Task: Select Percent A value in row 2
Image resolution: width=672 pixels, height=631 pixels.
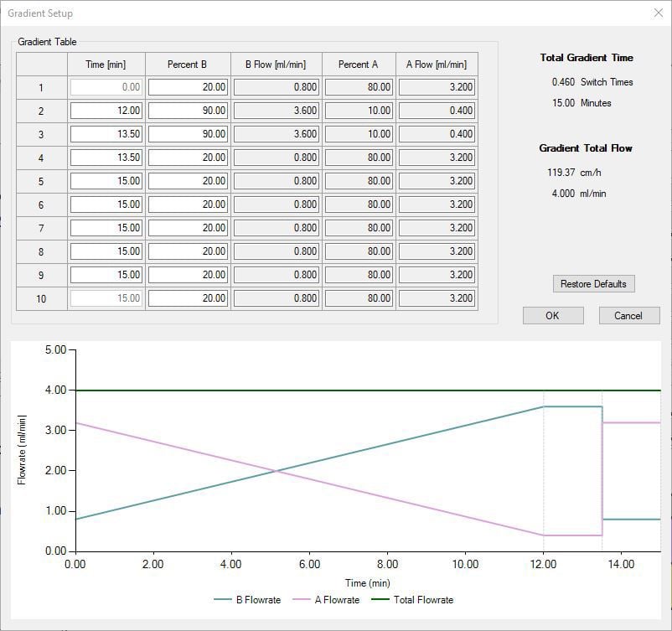Action: tap(359, 111)
